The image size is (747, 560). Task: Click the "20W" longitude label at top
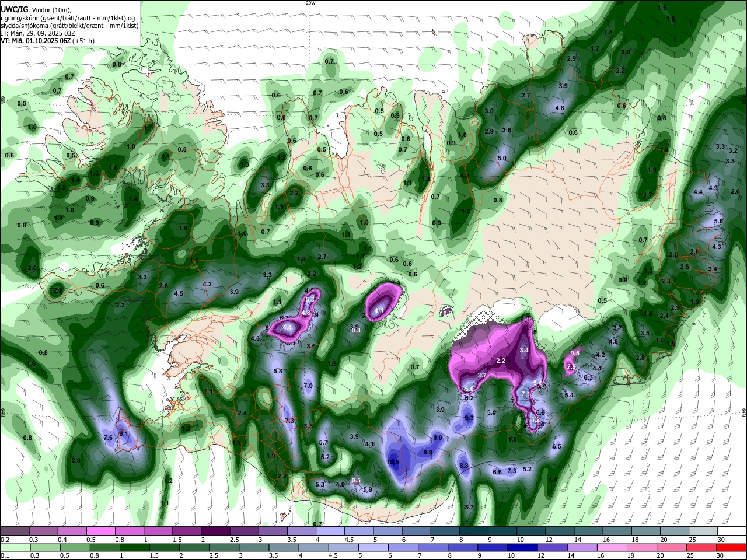click(x=310, y=3)
